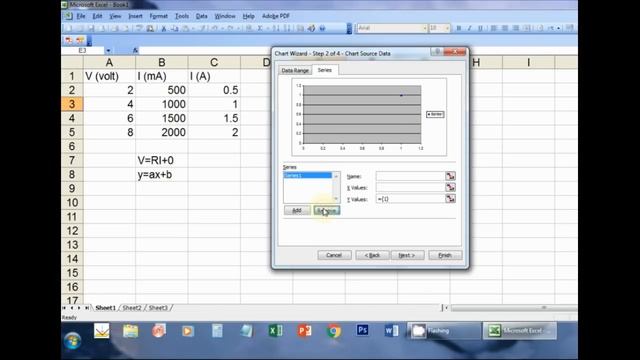The image size is (640, 360).
Task: Open Google Chrome from the taskbar
Action: [x=334, y=331]
